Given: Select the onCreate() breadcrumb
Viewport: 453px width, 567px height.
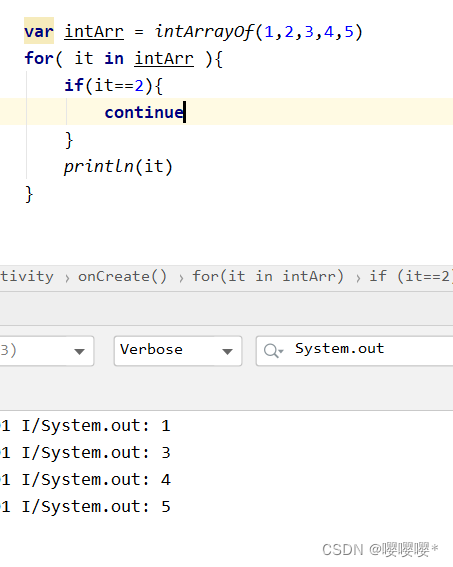Looking at the screenshot, I should tap(123, 277).
